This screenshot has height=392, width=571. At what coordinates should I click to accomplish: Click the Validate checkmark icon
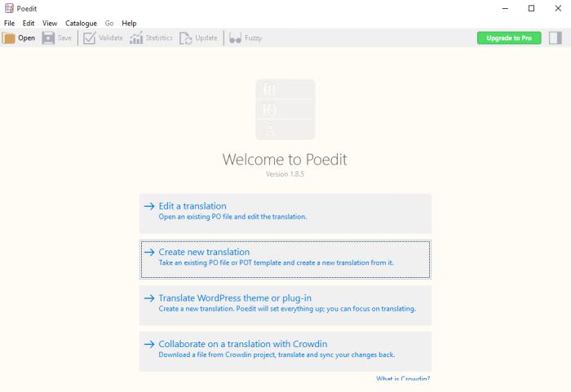click(89, 37)
